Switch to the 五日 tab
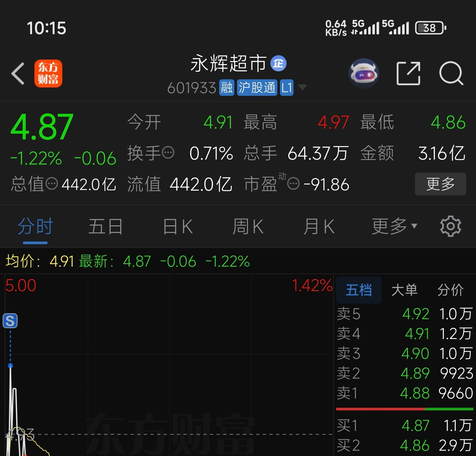 [105, 227]
